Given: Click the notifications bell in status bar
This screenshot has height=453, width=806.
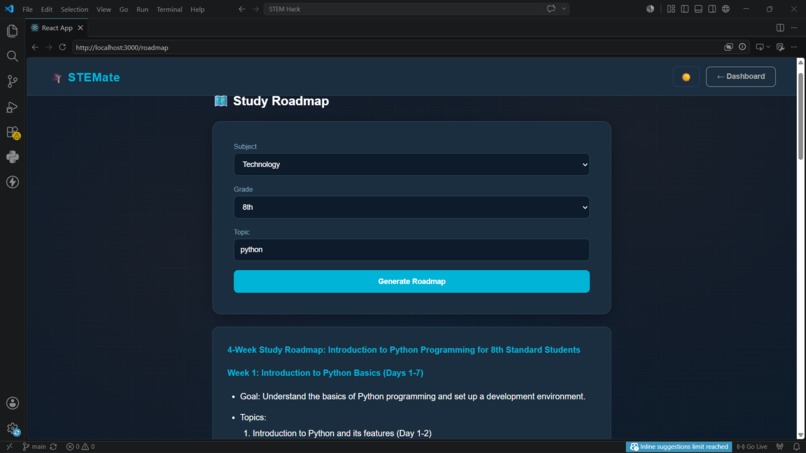Looking at the screenshot, I should pyautogui.click(x=796, y=447).
